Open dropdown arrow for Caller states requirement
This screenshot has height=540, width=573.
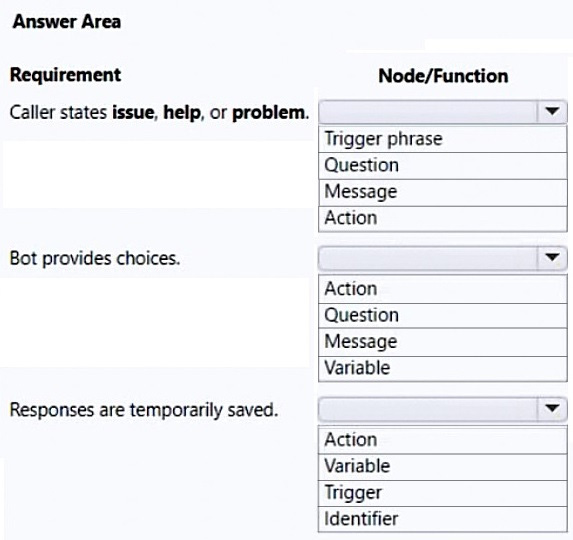point(552,111)
